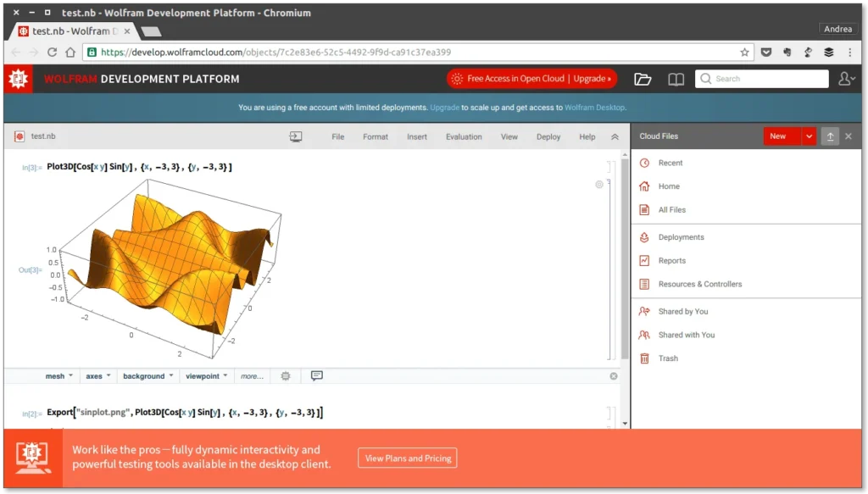This screenshot has height=494, width=868.
Task: Open plot settings via the gear icon
Action: (285, 375)
